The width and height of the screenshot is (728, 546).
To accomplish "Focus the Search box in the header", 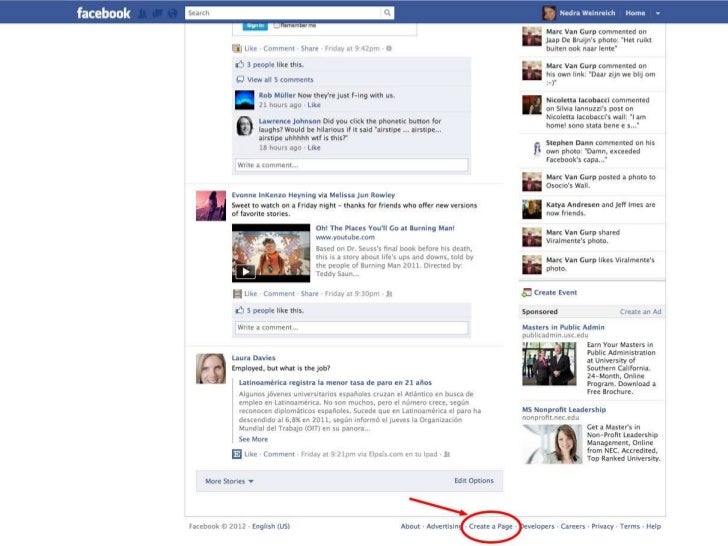I will pos(283,13).
